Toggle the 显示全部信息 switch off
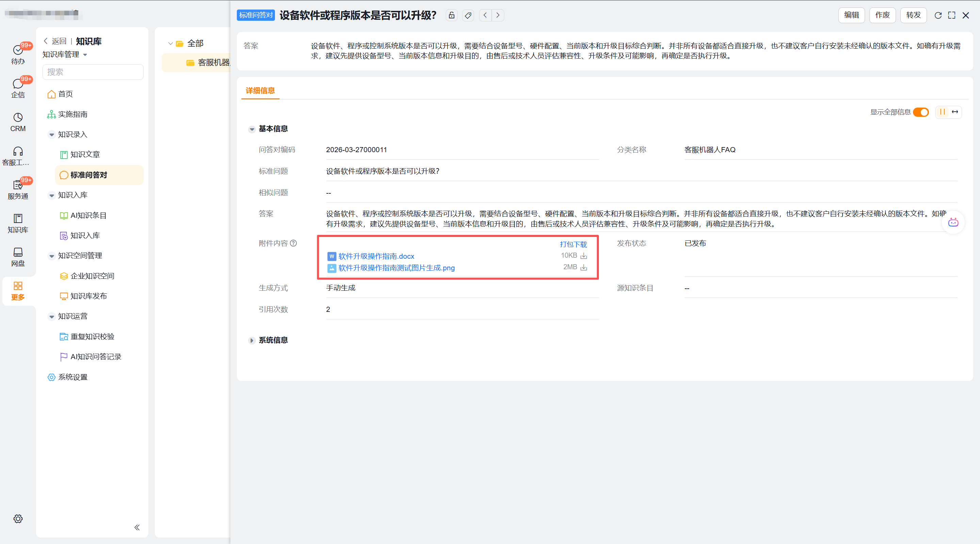Viewport: 980px width, 544px height. tap(921, 112)
